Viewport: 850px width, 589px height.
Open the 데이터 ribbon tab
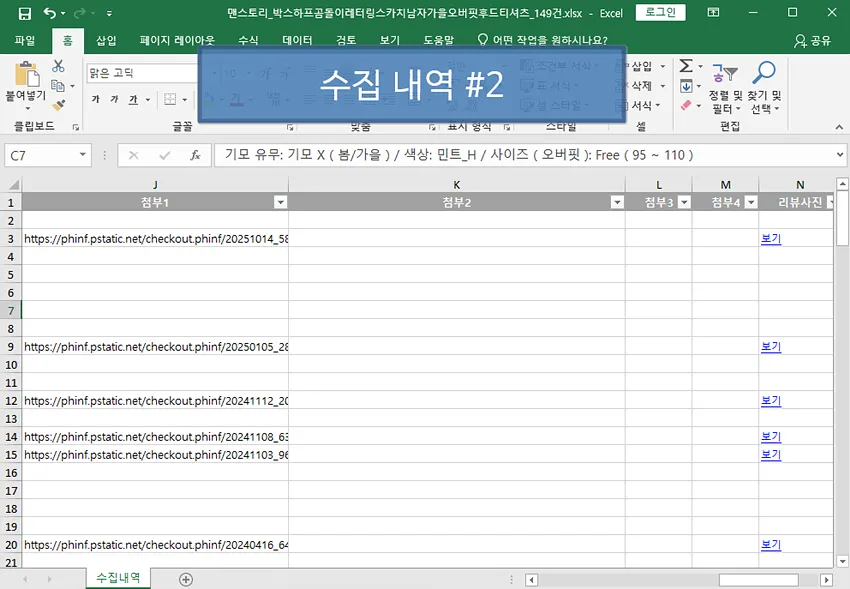299,40
